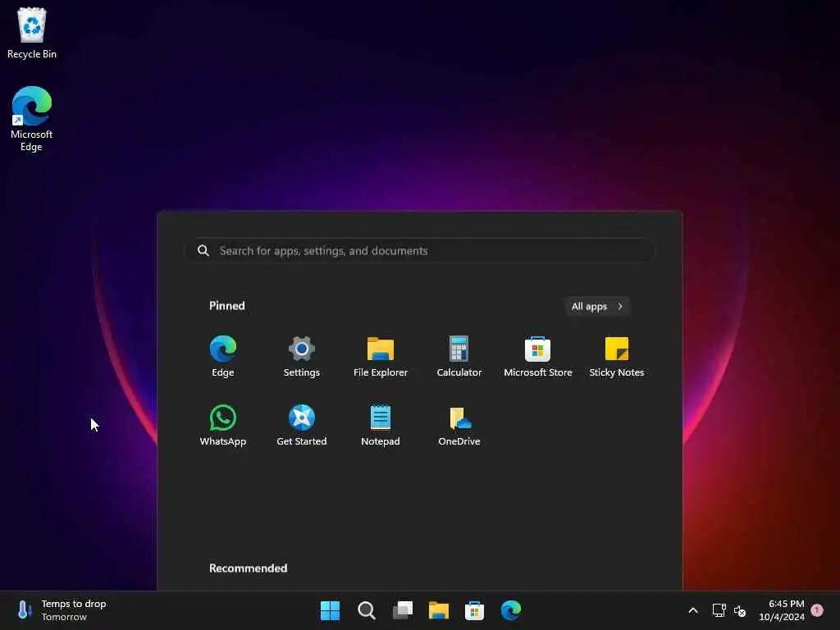
Task: Open the network icon in system tray
Action: pos(719,610)
